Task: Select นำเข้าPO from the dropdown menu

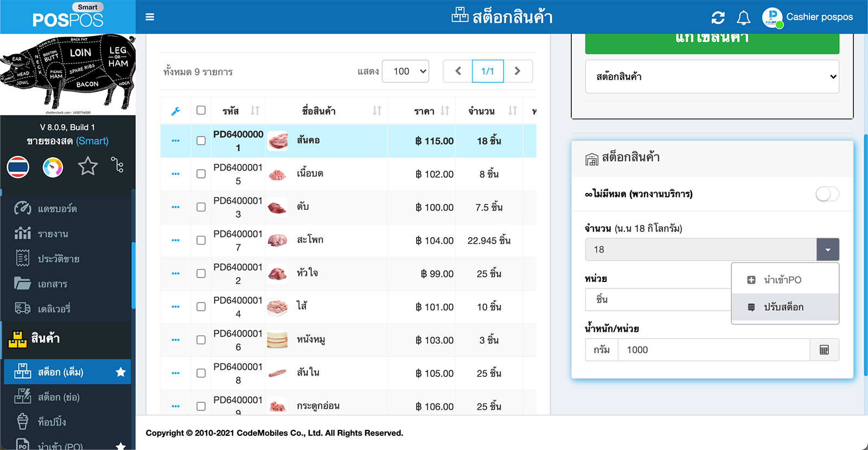Action: click(785, 280)
